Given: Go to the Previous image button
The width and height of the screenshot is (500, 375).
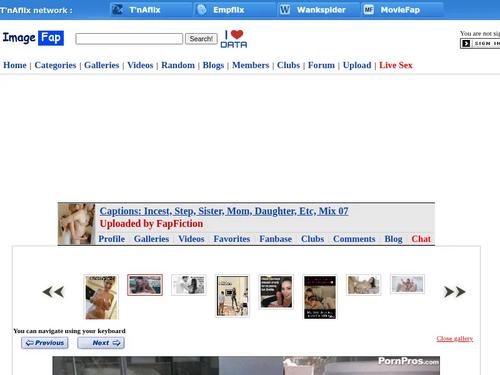Looking at the screenshot, I should click(45, 343).
